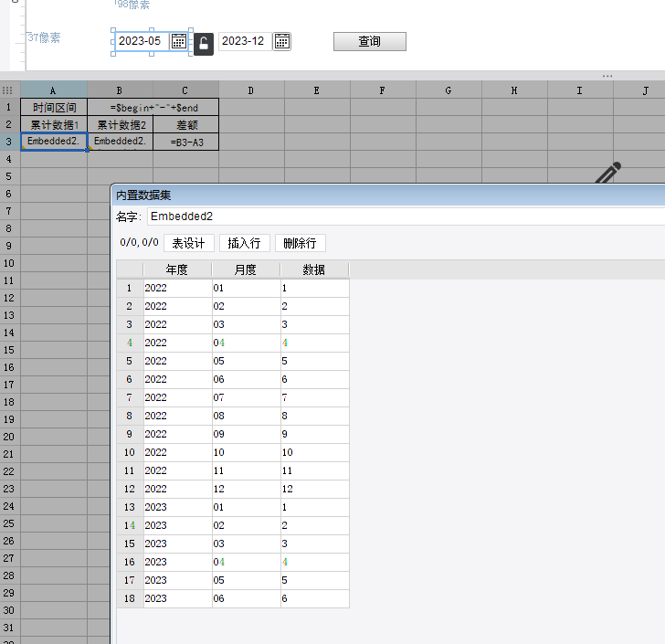This screenshot has height=644, width=665.
Task: Click the 数据 column header
Action: tap(314, 269)
